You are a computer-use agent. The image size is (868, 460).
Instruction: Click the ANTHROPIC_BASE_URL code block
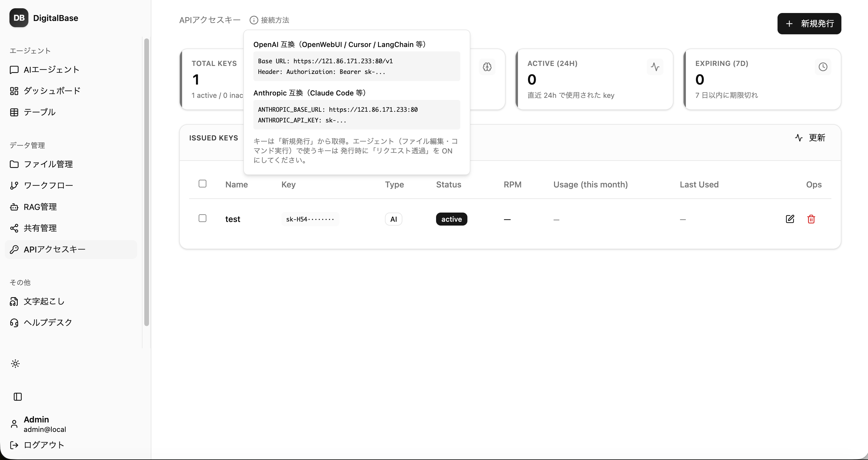click(357, 115)
